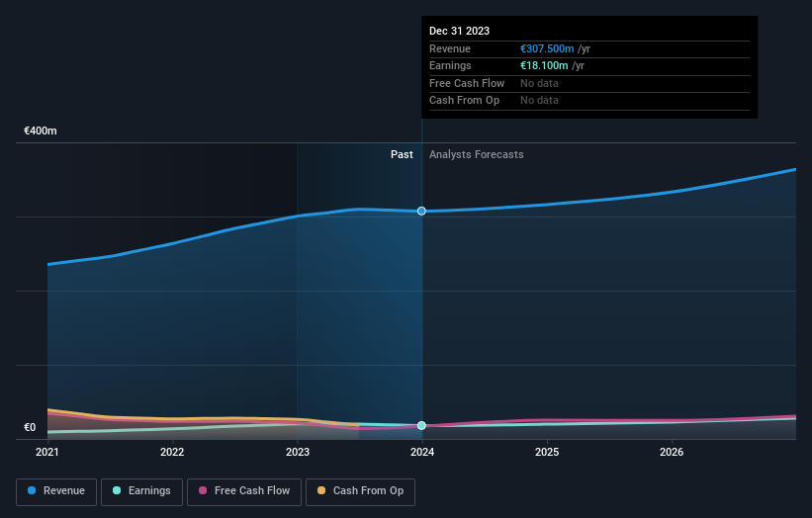Viewport: 812px width, 518px height.
Task: Click the No data value beside Cash From Op
Action: coord(540,101)
